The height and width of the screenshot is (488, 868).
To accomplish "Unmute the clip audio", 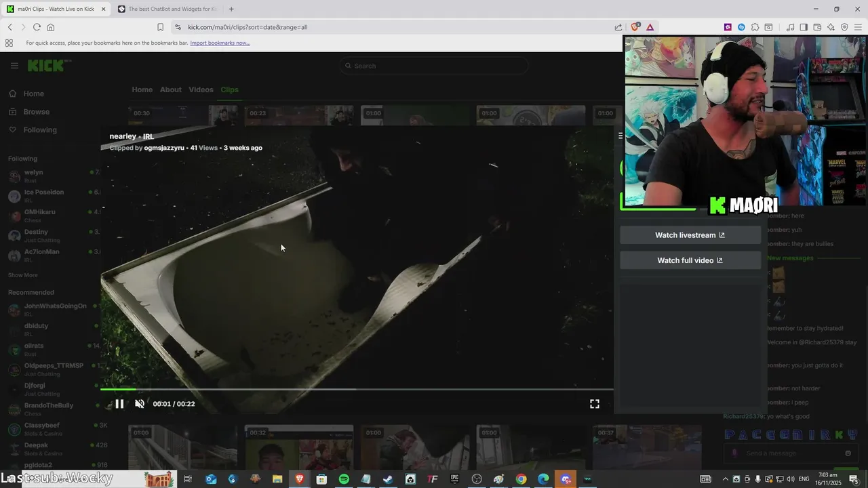I will coord(140,404).
